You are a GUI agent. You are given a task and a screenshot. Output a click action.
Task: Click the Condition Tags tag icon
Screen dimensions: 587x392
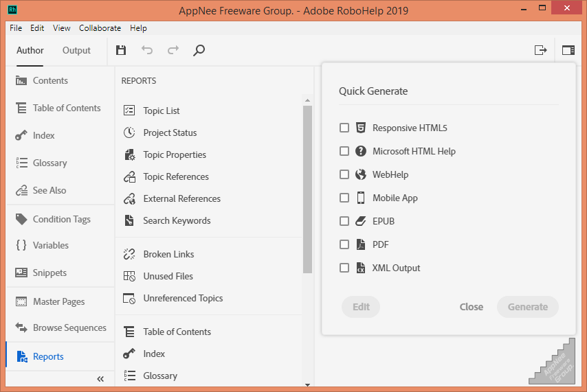coord(21,219)
